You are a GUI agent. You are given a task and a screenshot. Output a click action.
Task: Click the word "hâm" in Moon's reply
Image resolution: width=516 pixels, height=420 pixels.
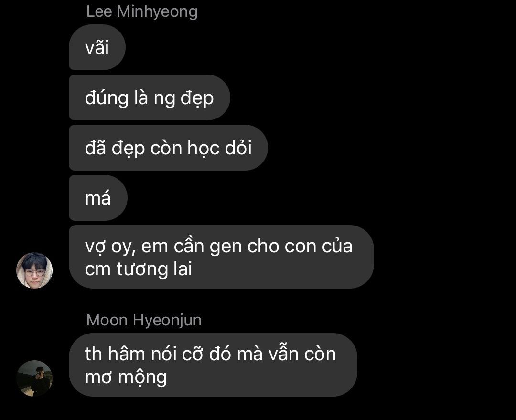(127, 354)
